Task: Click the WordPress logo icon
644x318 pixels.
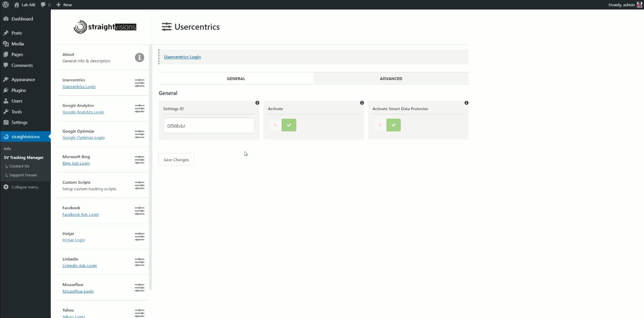Action: (5, 5)
